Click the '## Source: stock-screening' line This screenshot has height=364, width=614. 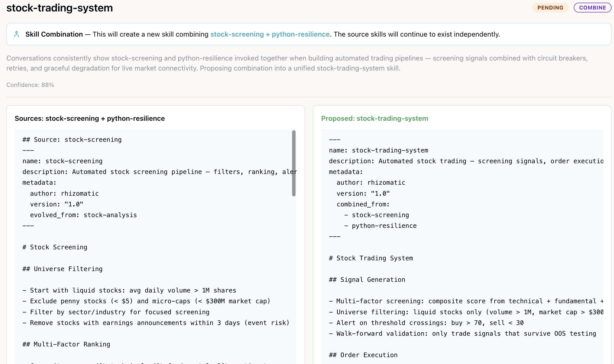tap(72, 140)
